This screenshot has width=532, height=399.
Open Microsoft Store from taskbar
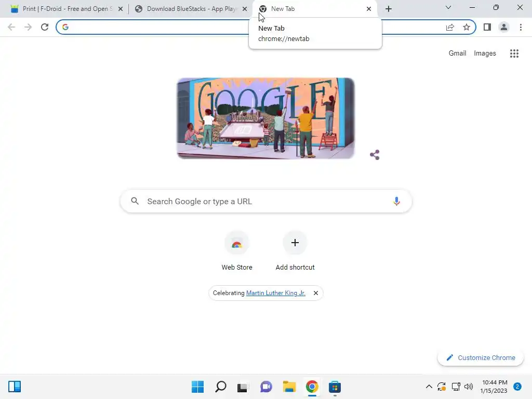coord(335,387)
